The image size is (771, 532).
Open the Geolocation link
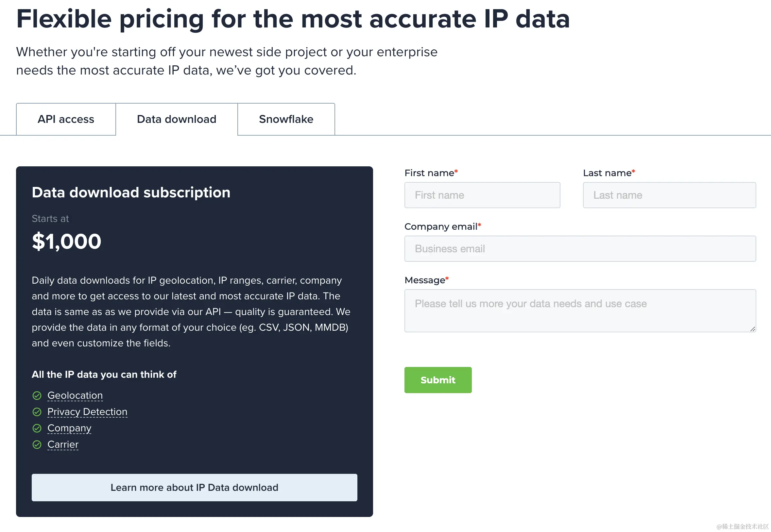(75, 395)
